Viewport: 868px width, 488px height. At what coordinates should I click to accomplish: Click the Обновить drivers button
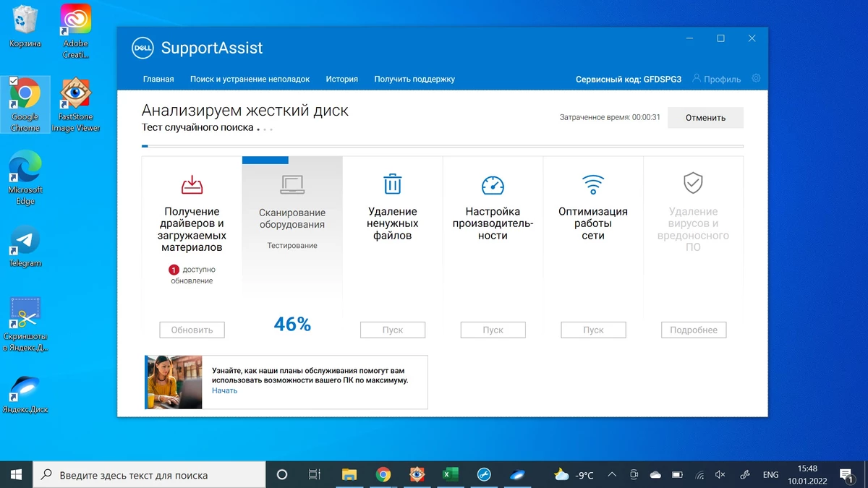click(x=192, y=330)
